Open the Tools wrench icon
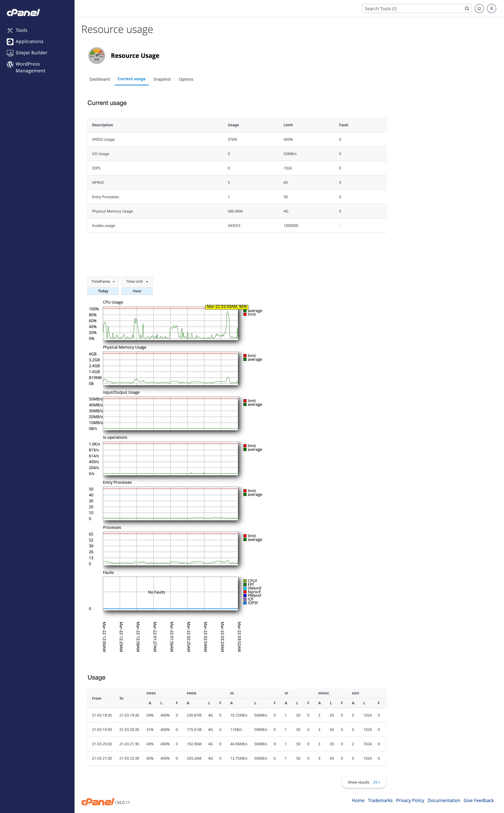504x813 pixels. [x=10, y=30]
